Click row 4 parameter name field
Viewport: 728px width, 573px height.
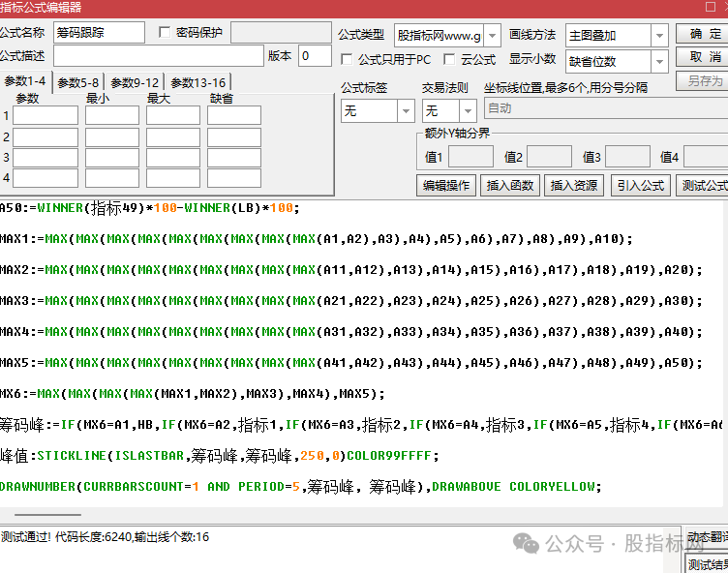(45, 178)
